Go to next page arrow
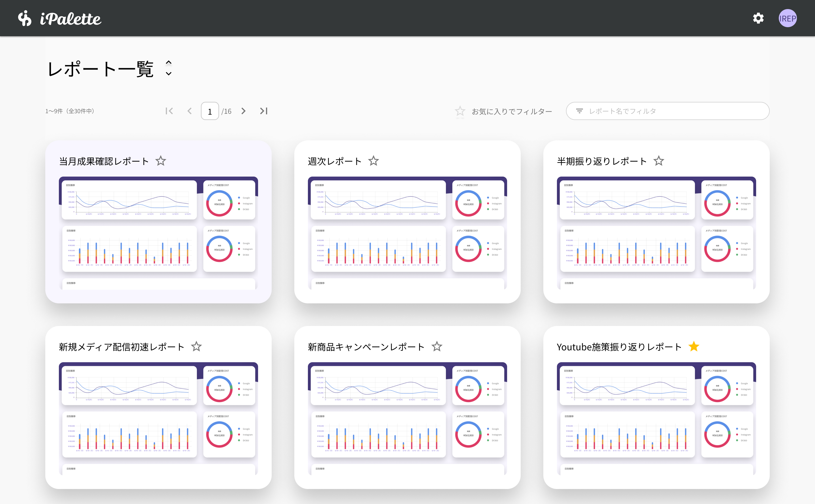The height and width of the screenshot is (504, 815). (x=244, y=111)
